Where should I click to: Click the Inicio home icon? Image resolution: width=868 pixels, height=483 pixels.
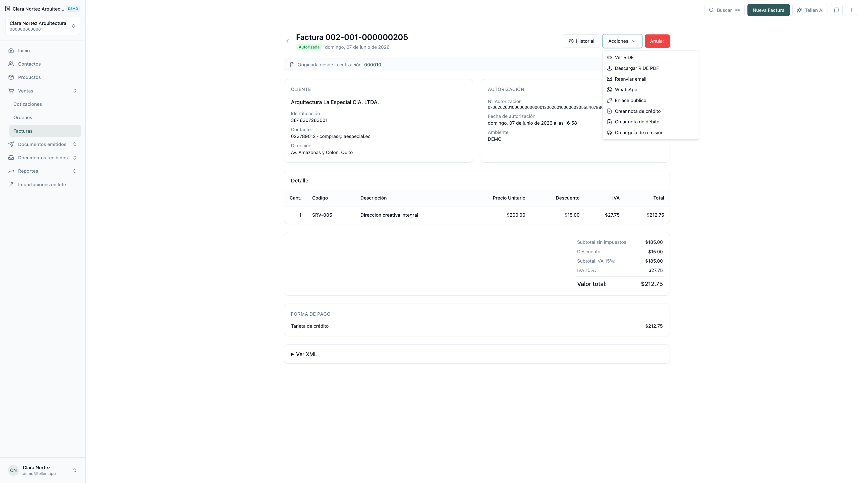click(x=11, y=51)
